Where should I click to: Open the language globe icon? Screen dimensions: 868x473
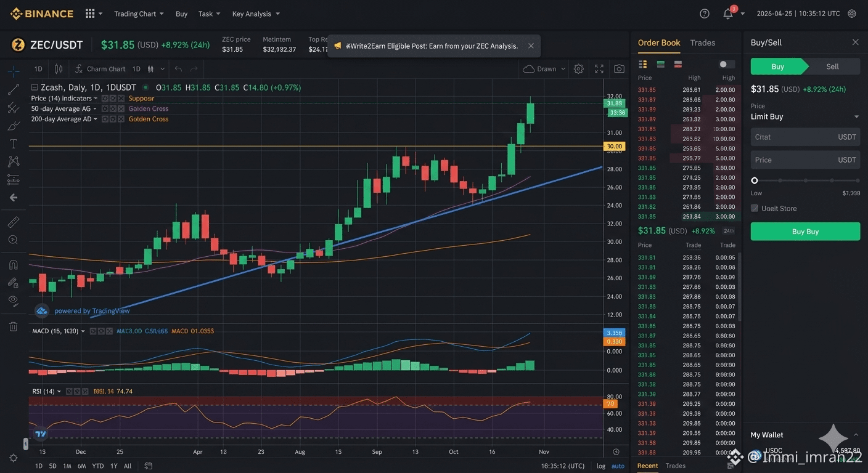[852, 14]
